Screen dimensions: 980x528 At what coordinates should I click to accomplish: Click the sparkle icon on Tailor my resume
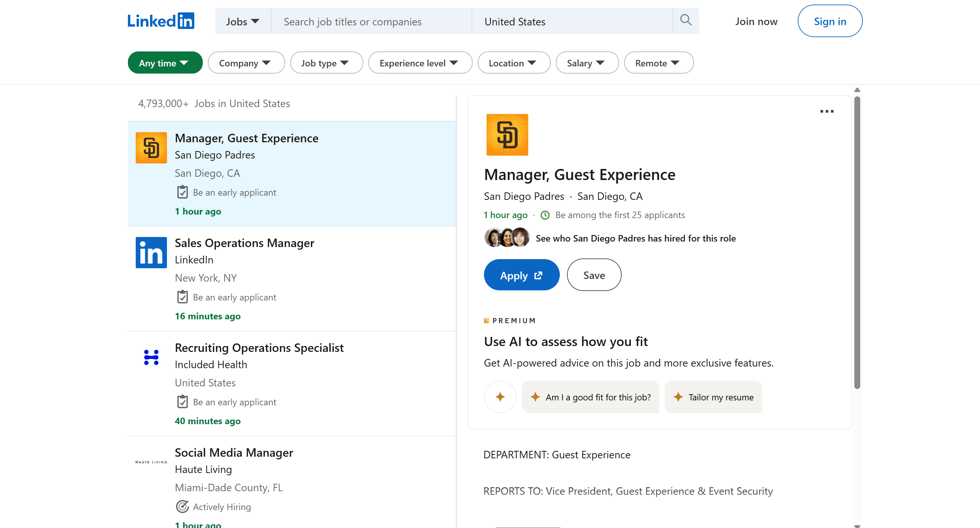[x=679, y=397]
